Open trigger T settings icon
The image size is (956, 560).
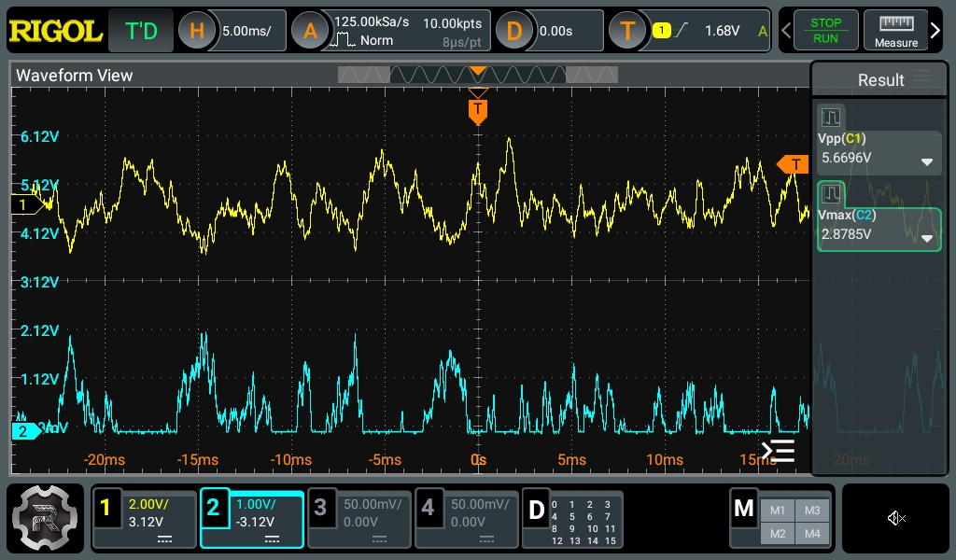[627, 31]
